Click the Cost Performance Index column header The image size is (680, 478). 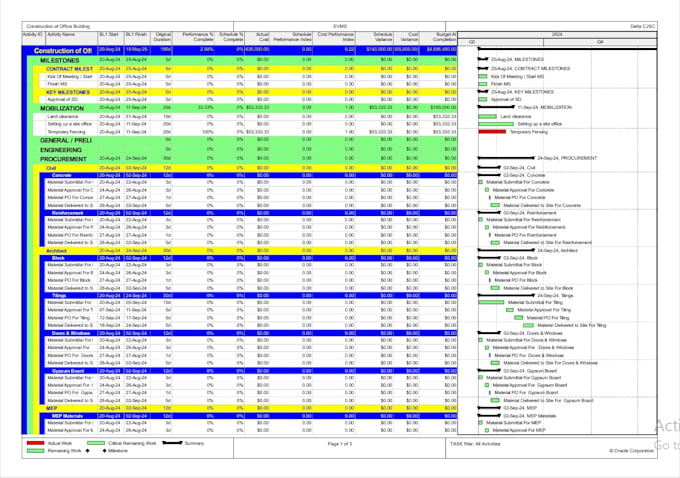coord(334,37)
